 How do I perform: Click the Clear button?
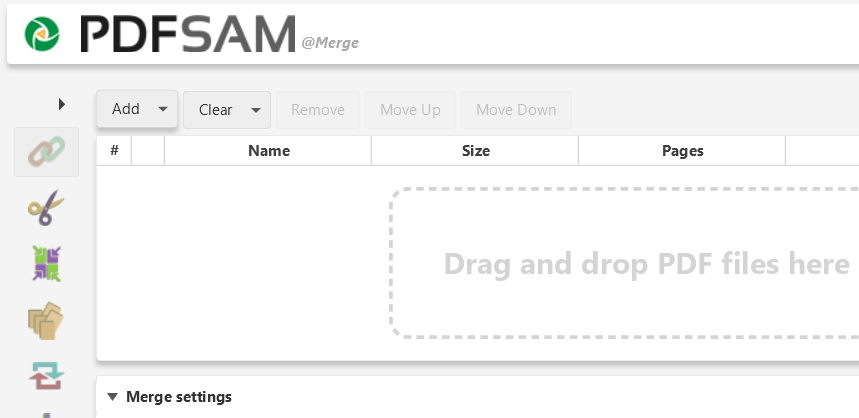(215, 110)
